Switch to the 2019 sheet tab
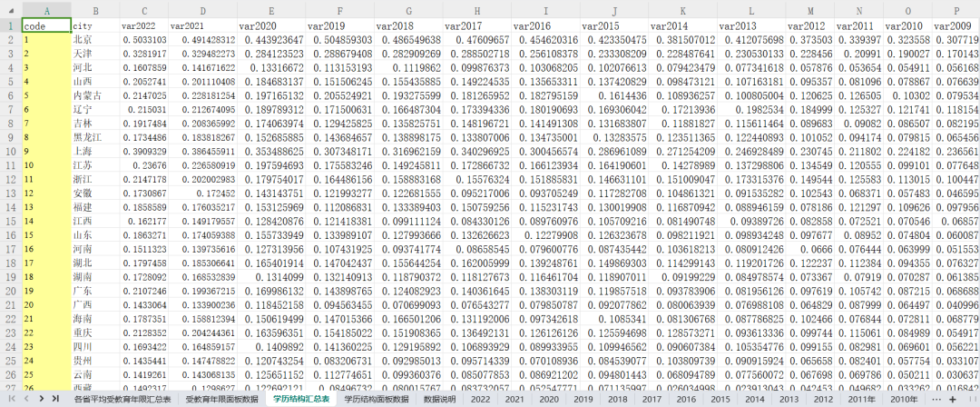The image size is (980, 407). pos(583,399)
